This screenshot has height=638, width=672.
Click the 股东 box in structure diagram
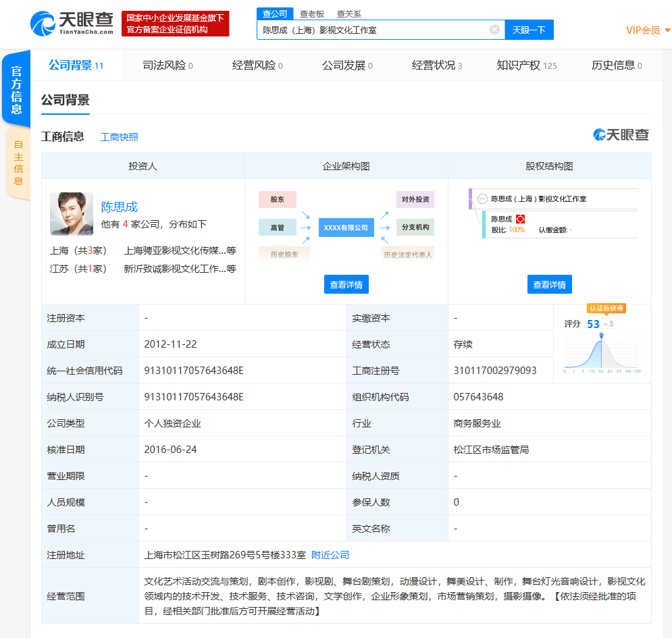click(x=278, y=200)
